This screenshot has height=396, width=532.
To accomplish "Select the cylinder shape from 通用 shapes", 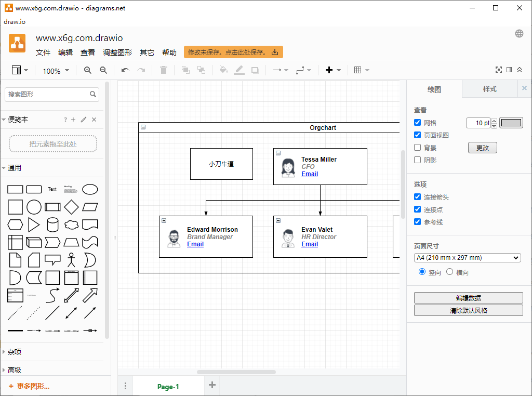I will (52, 225).
